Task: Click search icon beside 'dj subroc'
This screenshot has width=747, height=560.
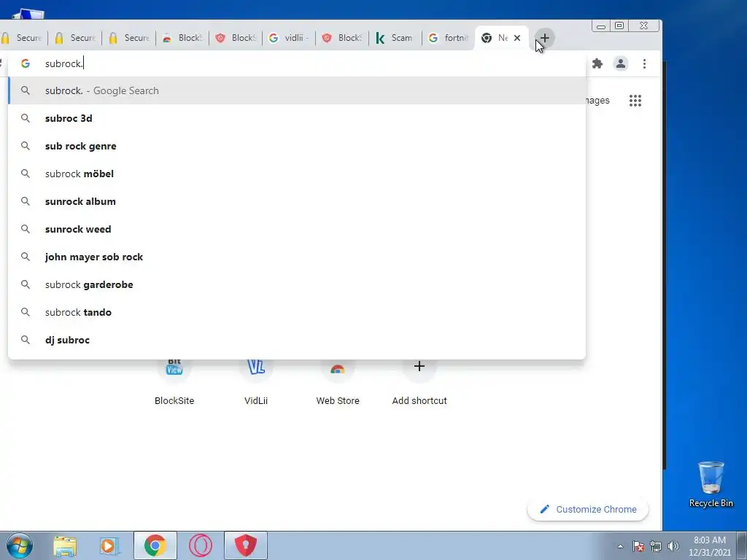Action: click(26, 340)
